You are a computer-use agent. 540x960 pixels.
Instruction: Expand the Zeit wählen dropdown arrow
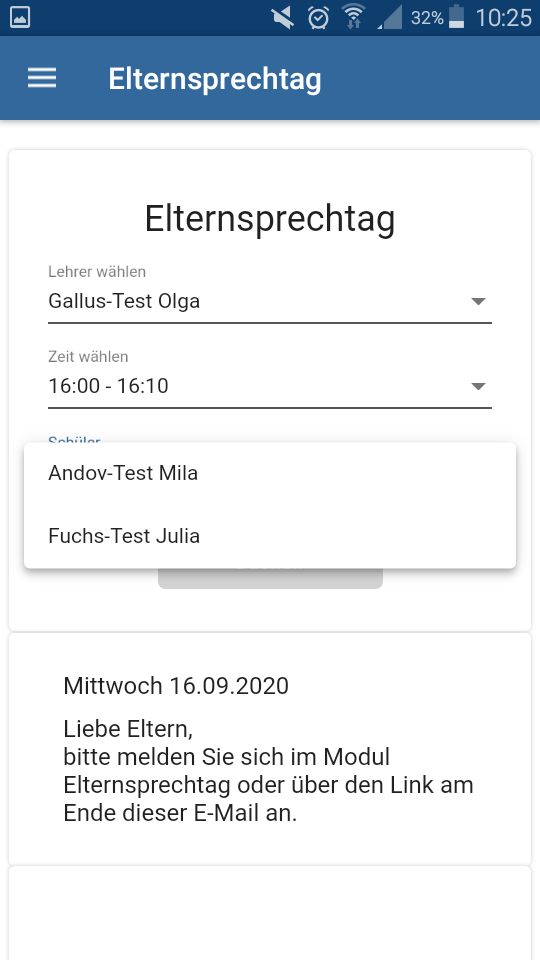click(x=478, y=386)
